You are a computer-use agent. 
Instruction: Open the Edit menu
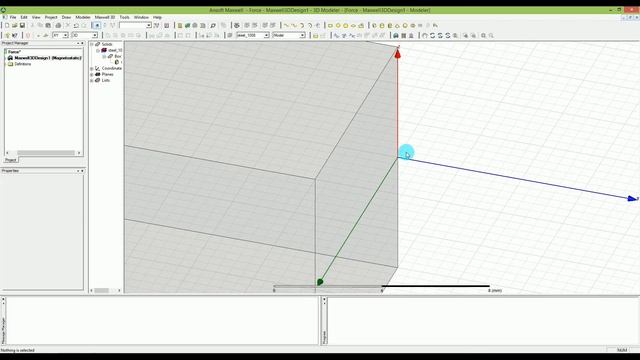pyautogui.click(x=24, y=18)
